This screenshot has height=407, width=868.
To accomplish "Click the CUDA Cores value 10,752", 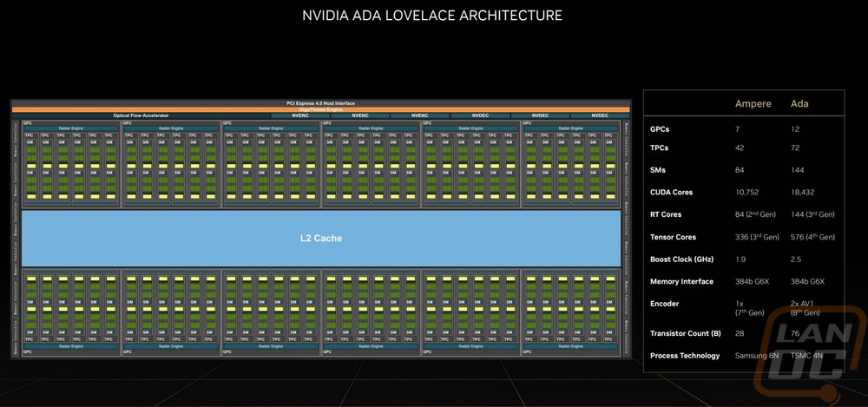I will pyautogui.click(x=746, y=192).
